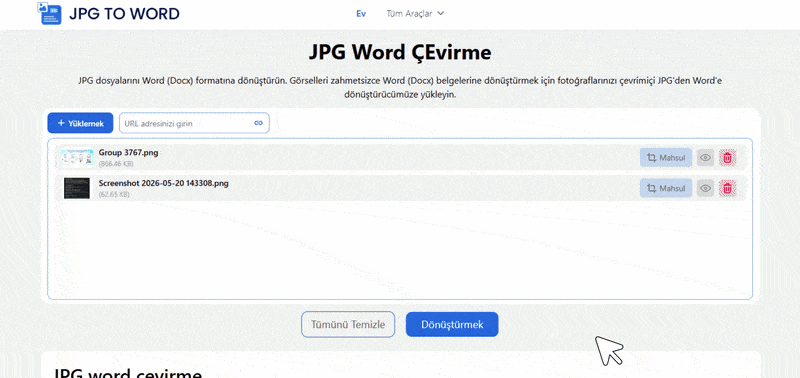Screen dimensions: 800x378
Task: Open the Ev menu item
Action: [x=361, y=14]
